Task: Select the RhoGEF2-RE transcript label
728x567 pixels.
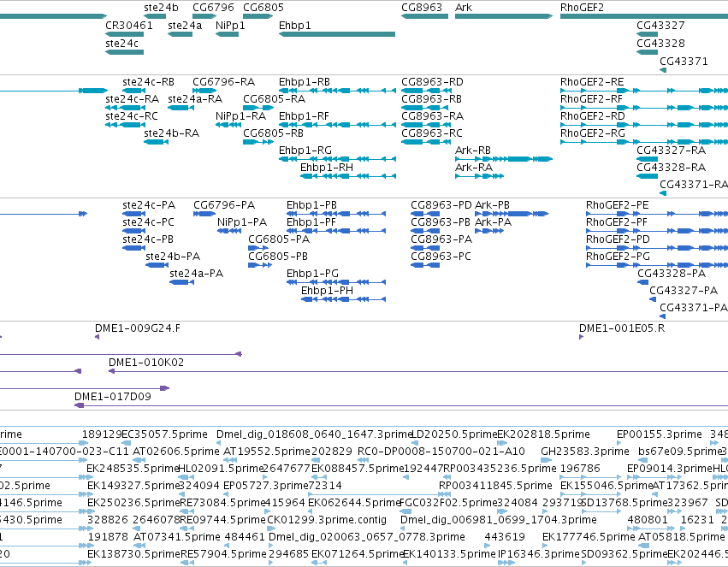Action: point(592,82)
